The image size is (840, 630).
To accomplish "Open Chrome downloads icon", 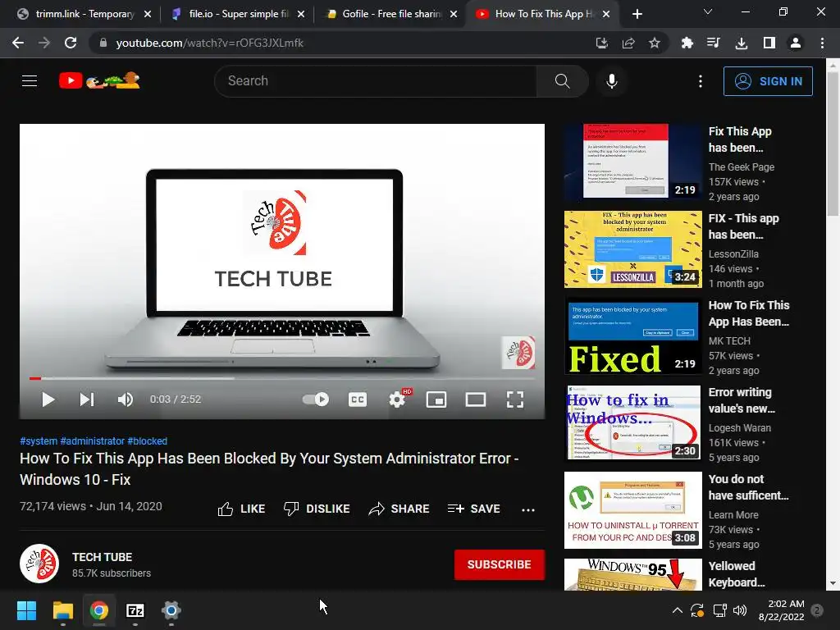I will pyautogui.click(x=742, y=43).
